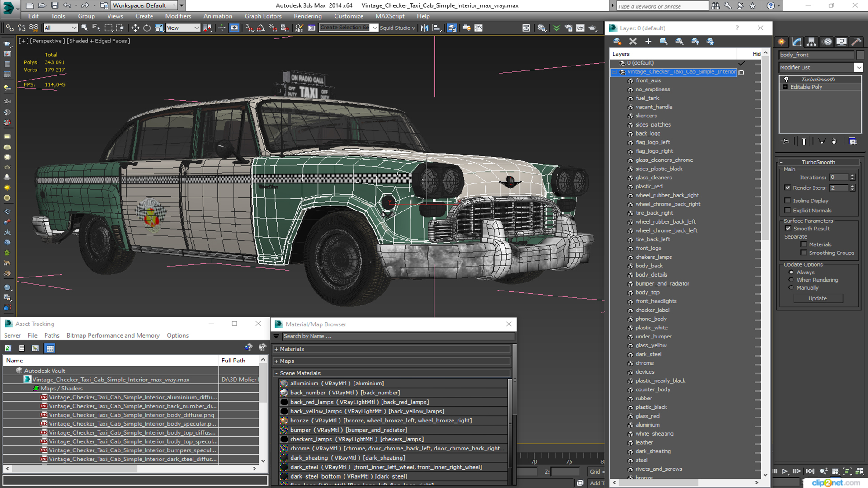Open the Hierarchy command panel tab
868x488 pixels.
(811, 42)
